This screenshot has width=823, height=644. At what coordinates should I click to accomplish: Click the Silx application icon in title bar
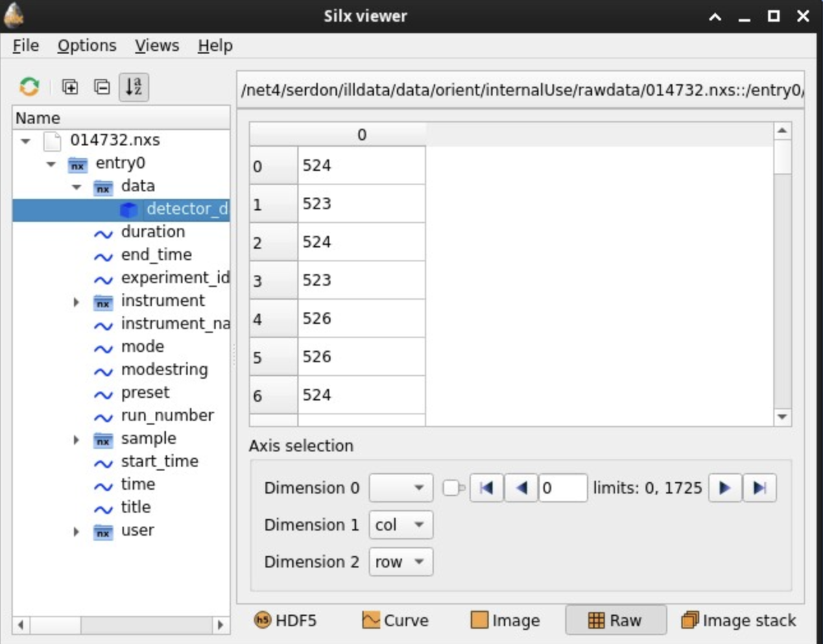coord(14,16)
